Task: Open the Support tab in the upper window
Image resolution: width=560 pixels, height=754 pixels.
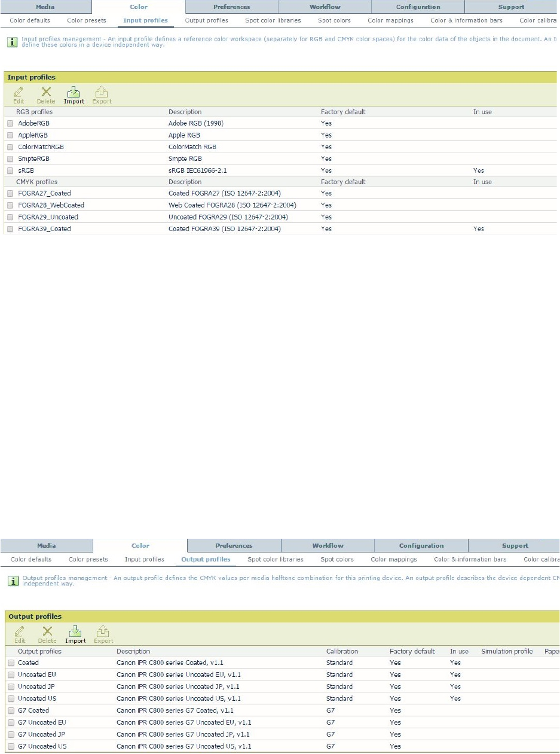Action: 512,7
